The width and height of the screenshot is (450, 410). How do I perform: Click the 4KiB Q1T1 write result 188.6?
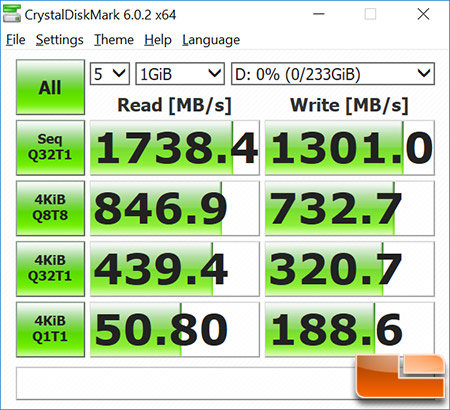pyautogui.click(x=350, y=329)
